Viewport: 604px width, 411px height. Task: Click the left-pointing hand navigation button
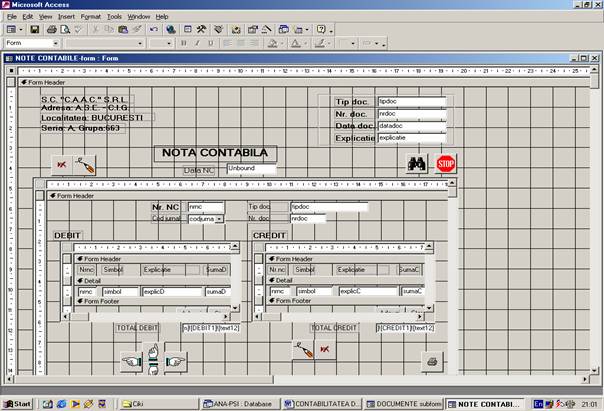coord(132,362)
